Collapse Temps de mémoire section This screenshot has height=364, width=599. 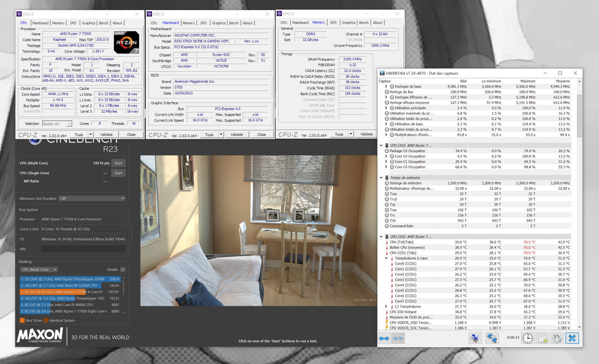[381, 178]
